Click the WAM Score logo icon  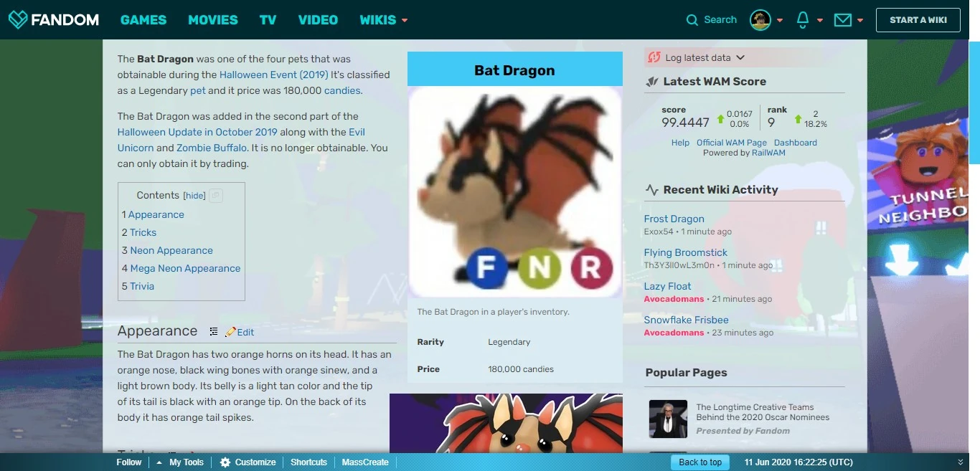(651, 82)
